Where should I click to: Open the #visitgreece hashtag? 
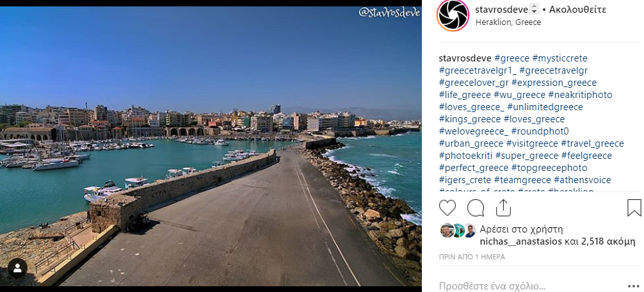click(532, 143)
